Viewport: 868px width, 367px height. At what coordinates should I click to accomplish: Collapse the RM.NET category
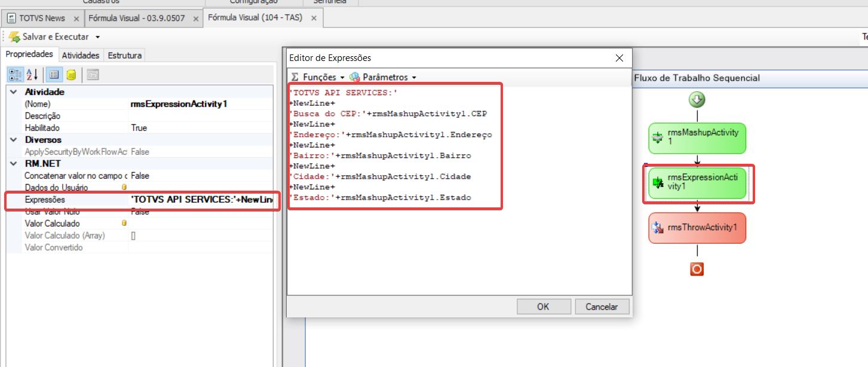(x=13, y=164)
